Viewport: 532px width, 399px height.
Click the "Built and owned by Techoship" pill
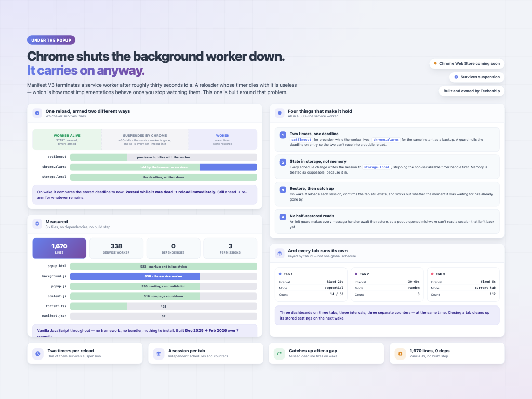point(472,91)
